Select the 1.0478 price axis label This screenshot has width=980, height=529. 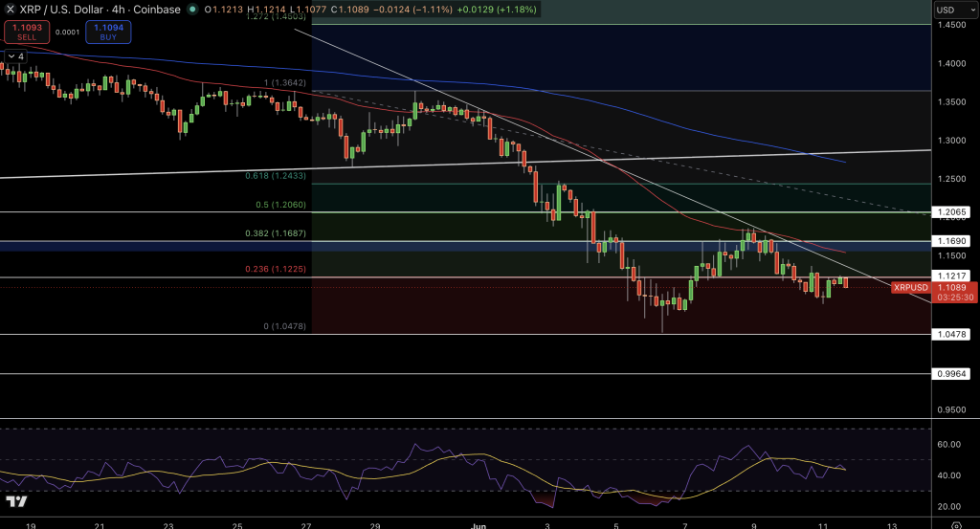[951, 335]
